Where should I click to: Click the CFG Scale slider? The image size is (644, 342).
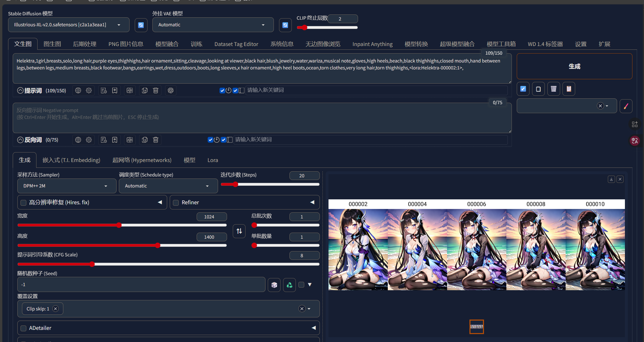pos(168,264)
